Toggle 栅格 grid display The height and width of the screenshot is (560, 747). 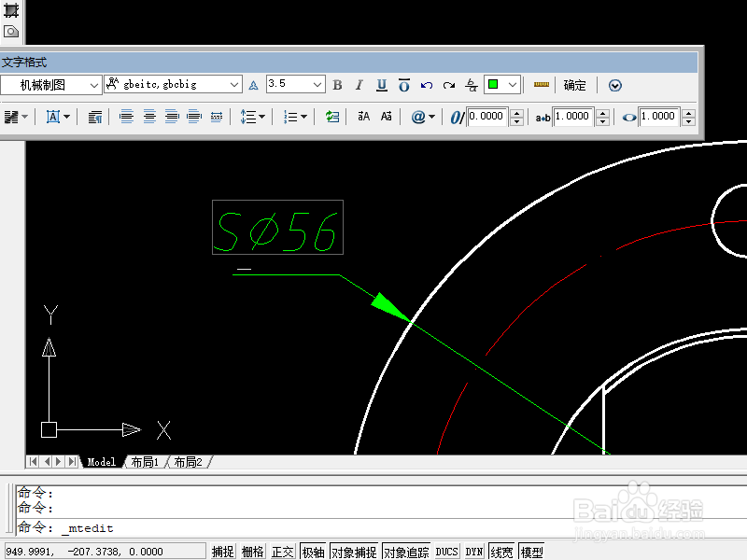(x=252, y=552)
